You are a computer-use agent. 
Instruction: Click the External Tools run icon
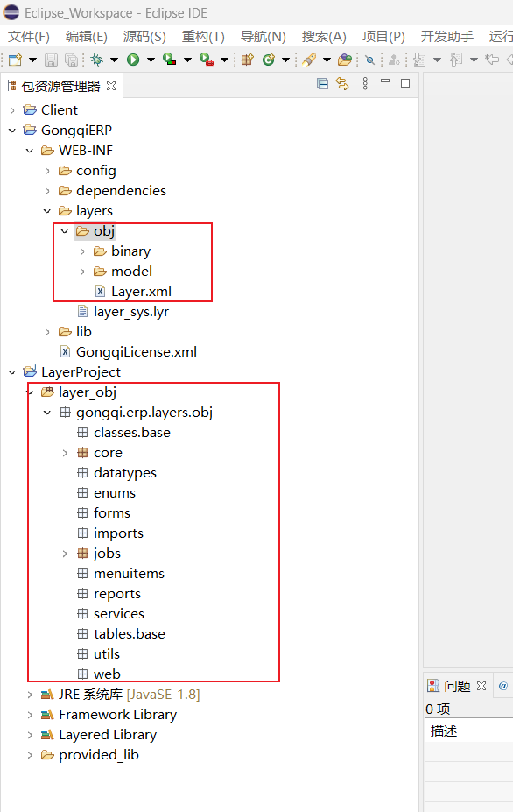[206, 60]
